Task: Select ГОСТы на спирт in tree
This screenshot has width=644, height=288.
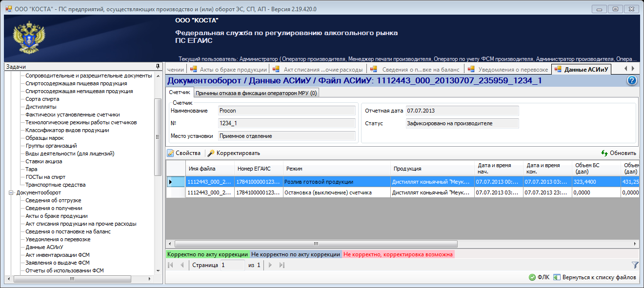Action: coord(45,177)
